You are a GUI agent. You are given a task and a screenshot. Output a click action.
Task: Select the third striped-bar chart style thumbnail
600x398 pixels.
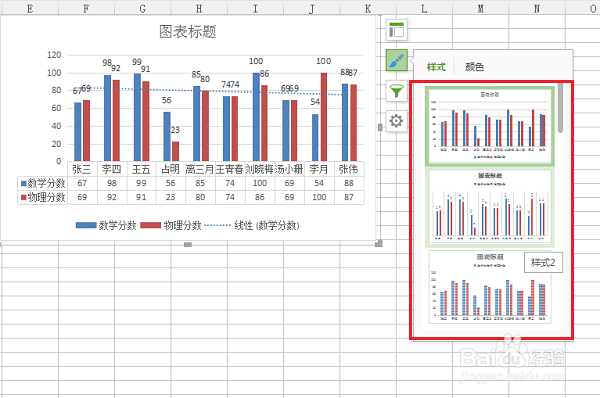coord(489,287)
